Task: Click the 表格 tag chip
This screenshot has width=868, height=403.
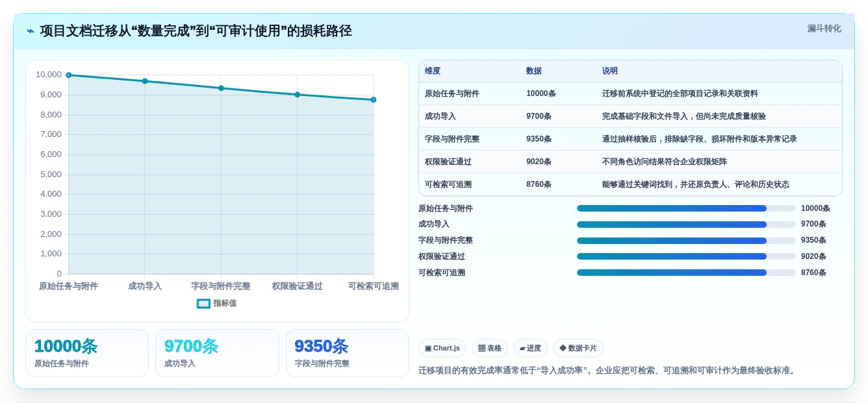Action: 490,348
